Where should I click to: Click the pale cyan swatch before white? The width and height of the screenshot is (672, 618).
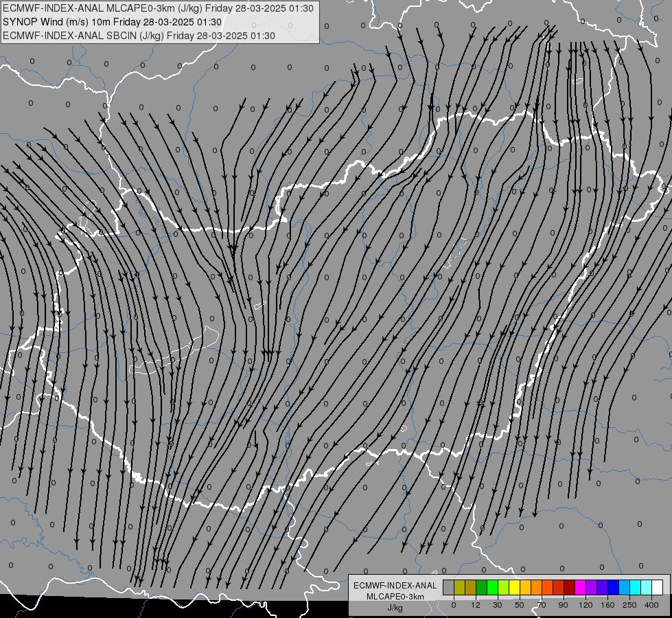pos(647,587)
